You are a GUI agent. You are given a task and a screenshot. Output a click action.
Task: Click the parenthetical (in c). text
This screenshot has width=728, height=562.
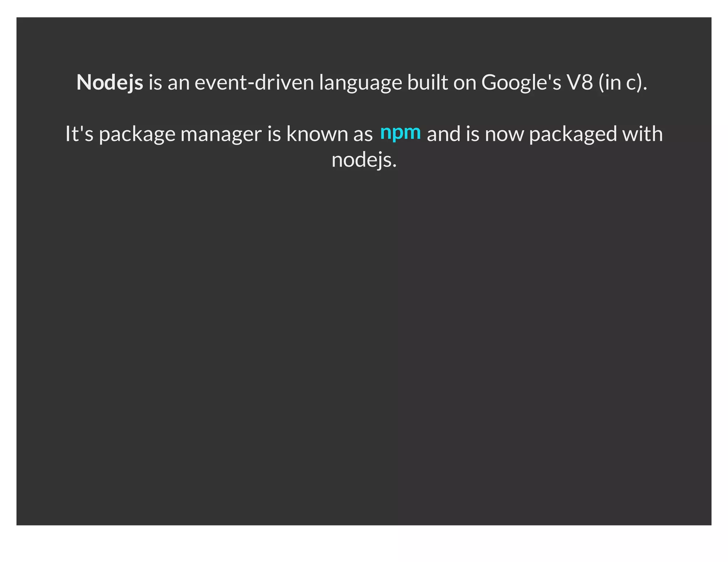(x=623, y=83)
